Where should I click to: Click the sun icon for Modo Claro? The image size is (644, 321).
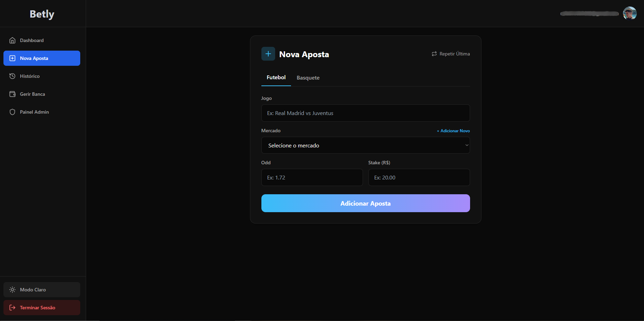tap(12, 290)
